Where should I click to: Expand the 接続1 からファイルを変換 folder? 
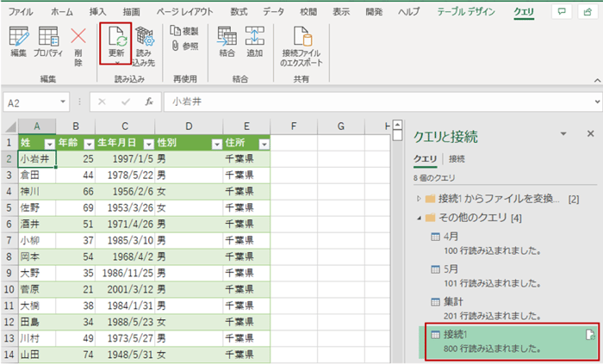tap(419, 199)
